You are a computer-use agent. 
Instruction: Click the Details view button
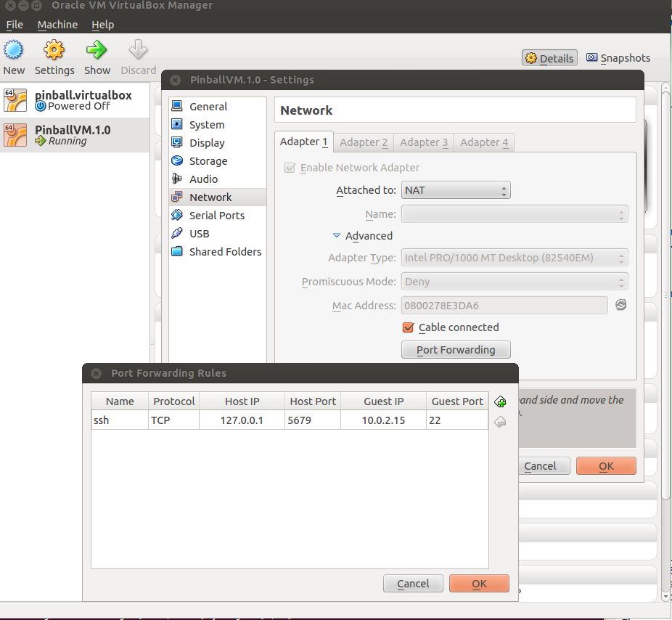click(x=549, y=58)
